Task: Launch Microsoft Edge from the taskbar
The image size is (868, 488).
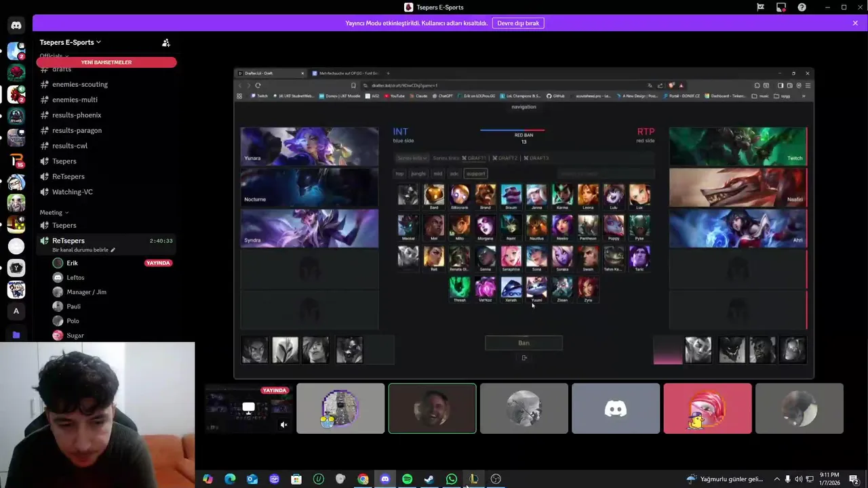Action: pyautogui.click(x=230, y=479)
